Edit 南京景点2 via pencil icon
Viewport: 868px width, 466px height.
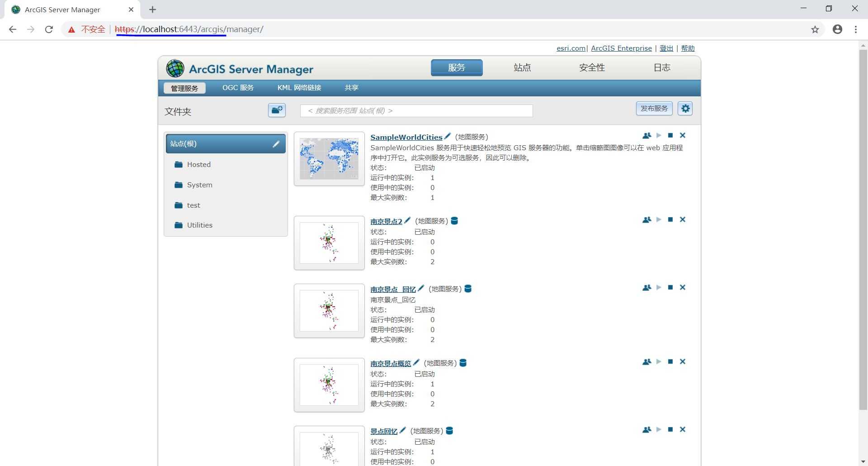(x=407, y=220)
